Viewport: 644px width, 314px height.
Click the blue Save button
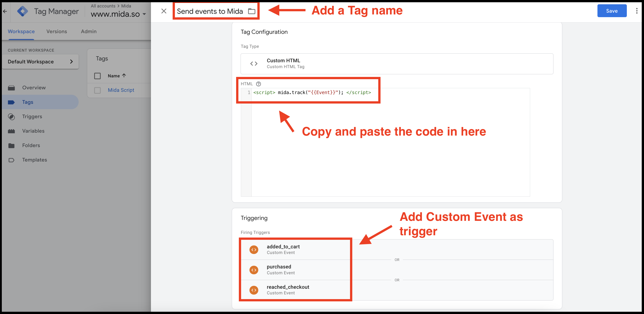pyautogui.click(x=611, y=11)
